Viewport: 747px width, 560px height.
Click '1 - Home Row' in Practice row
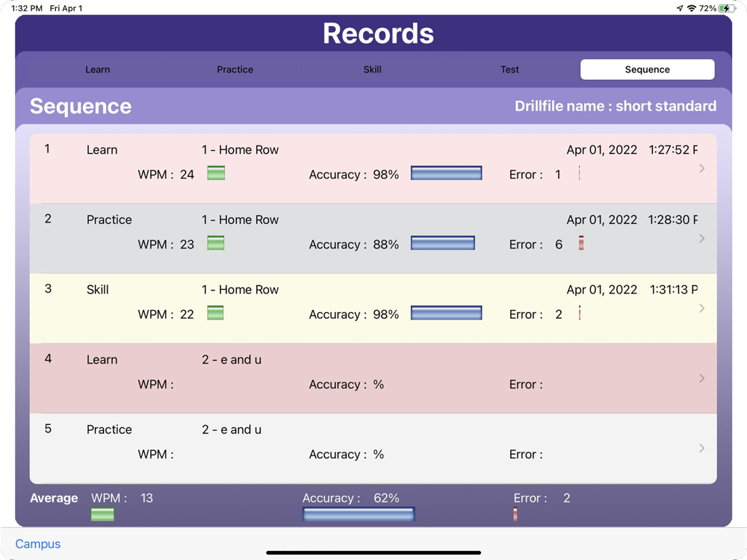pos(240,220)
